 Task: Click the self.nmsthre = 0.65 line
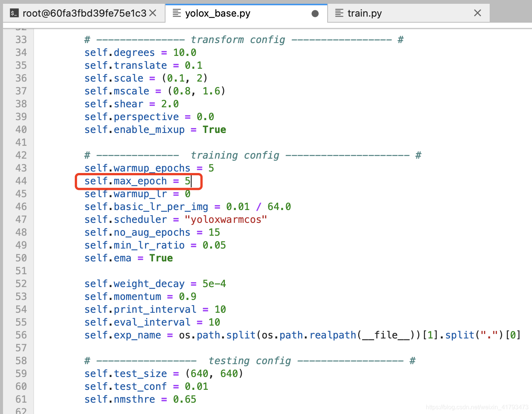tap(141, 399)
